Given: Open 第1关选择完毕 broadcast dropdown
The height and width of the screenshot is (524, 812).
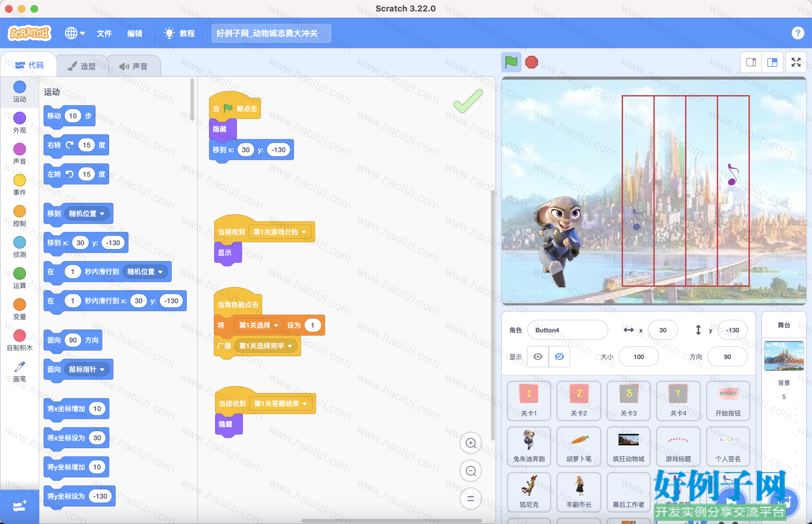Looking at the screenshot, I should pyautogui.click(x=265, y=346).
